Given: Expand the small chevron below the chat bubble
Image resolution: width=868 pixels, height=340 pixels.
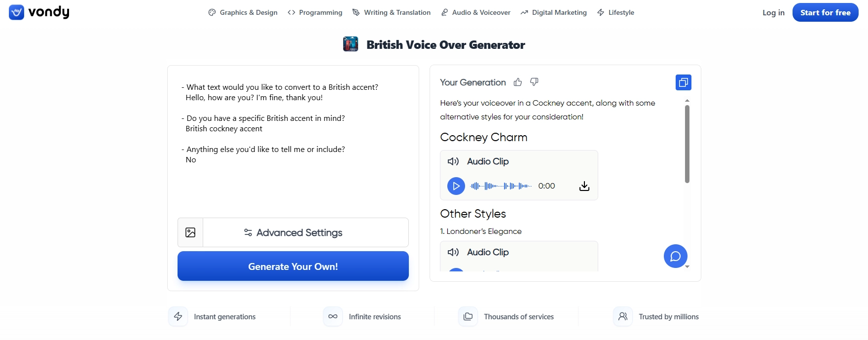Looking at the screenshot, I should (x=687, y=267).
